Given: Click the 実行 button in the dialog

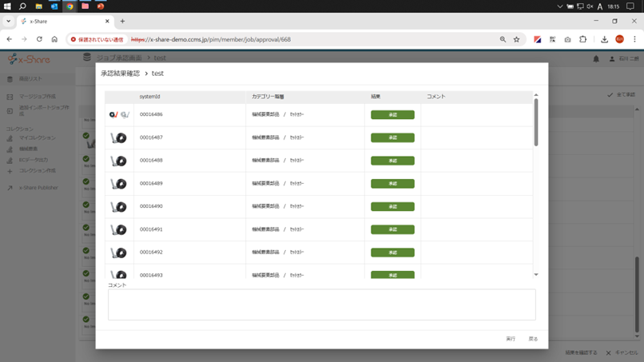Looking at the screenshot, I should pyautogui.click(x=511, y=339).
